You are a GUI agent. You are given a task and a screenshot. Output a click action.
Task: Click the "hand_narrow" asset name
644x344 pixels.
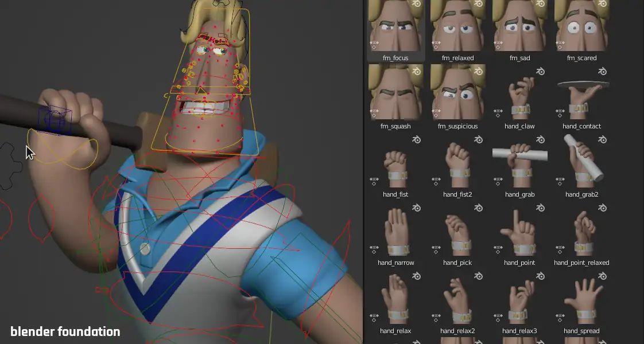(395, 263)
